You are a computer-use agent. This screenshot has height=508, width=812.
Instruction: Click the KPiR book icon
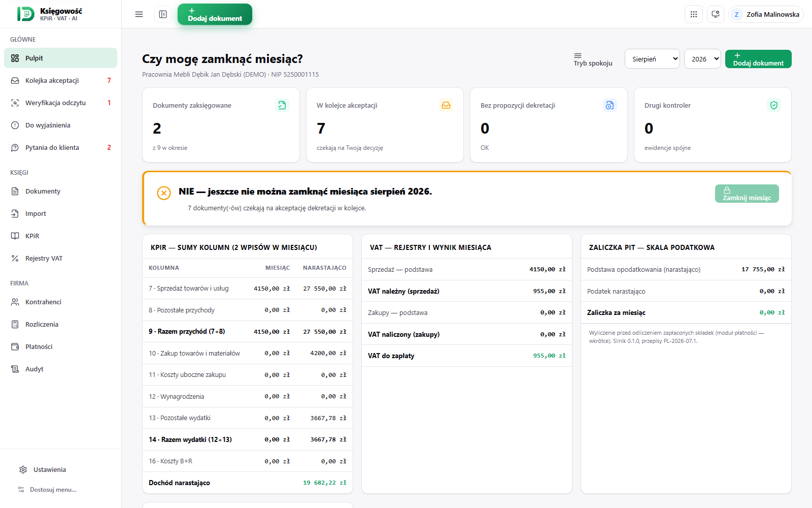15,236
